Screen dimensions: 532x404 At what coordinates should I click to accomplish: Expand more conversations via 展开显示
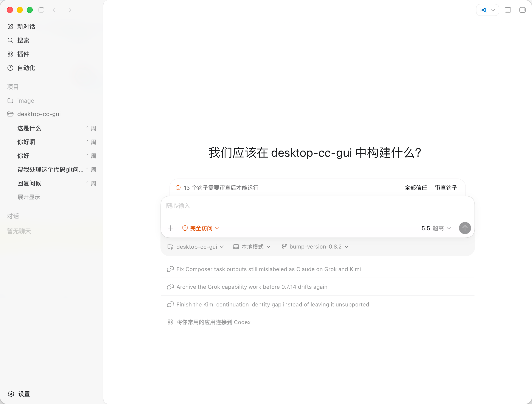click(29, 197)
